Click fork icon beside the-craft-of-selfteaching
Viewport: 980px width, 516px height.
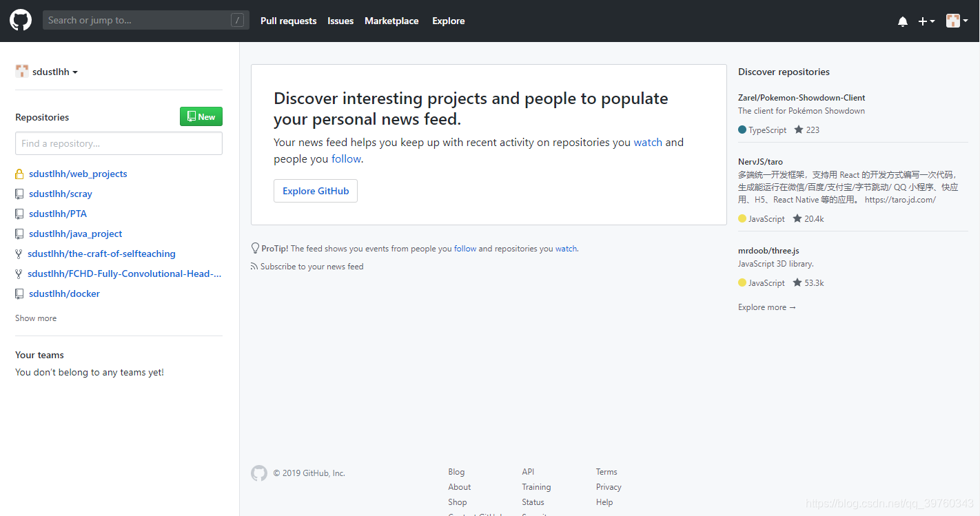pos(19,254)
